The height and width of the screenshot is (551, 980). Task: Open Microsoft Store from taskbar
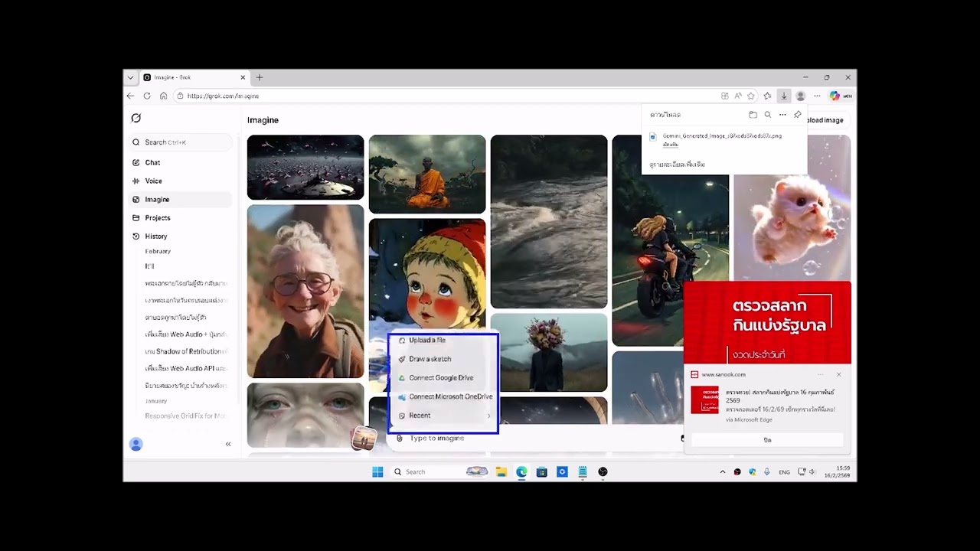pos(542,471)
